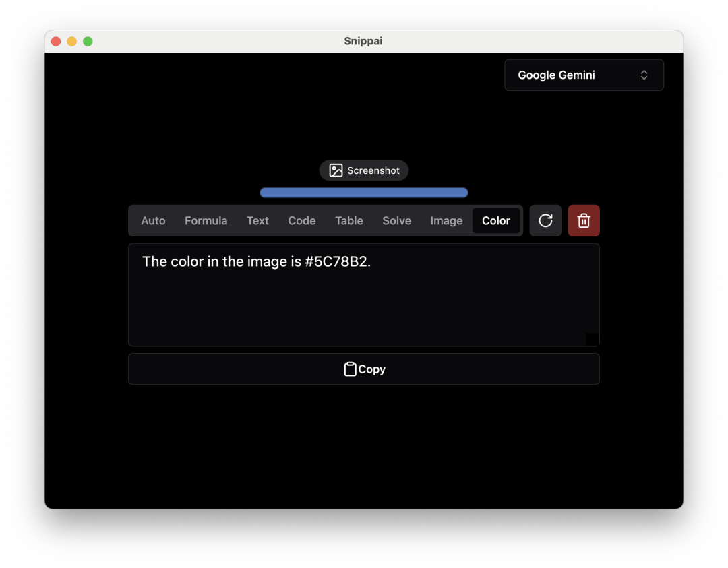Copy the detected color result
Image resolution: width=728 pixels, height=568 pixels.
[x=364, y=369]
